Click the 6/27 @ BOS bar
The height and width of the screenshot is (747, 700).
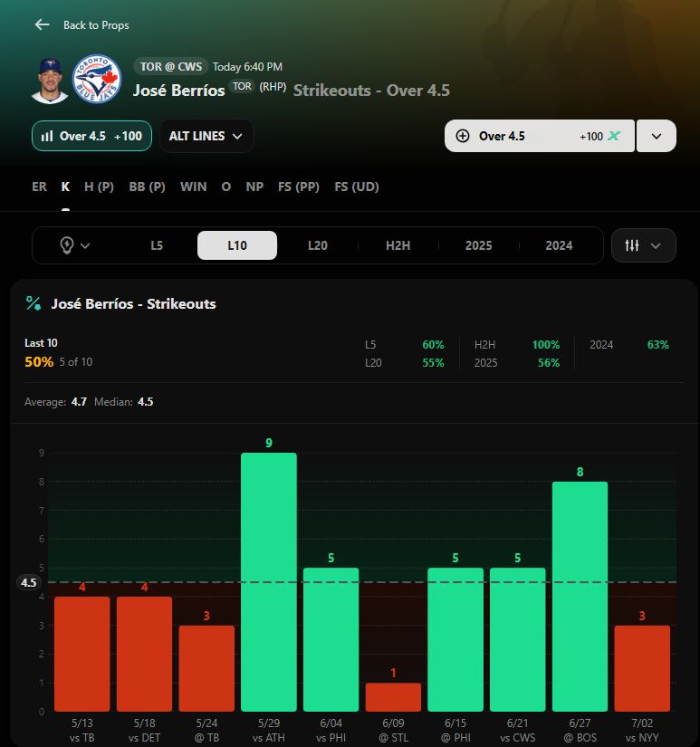pos(580,596)
